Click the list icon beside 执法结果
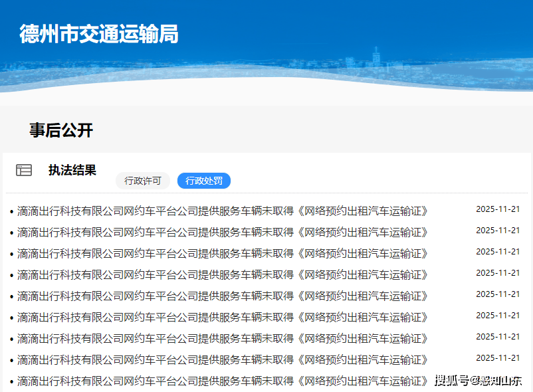 pos(24,170)
